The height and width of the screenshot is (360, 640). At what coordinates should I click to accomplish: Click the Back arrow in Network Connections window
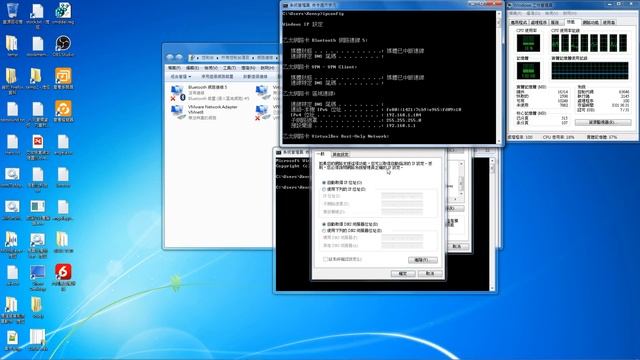170,58
